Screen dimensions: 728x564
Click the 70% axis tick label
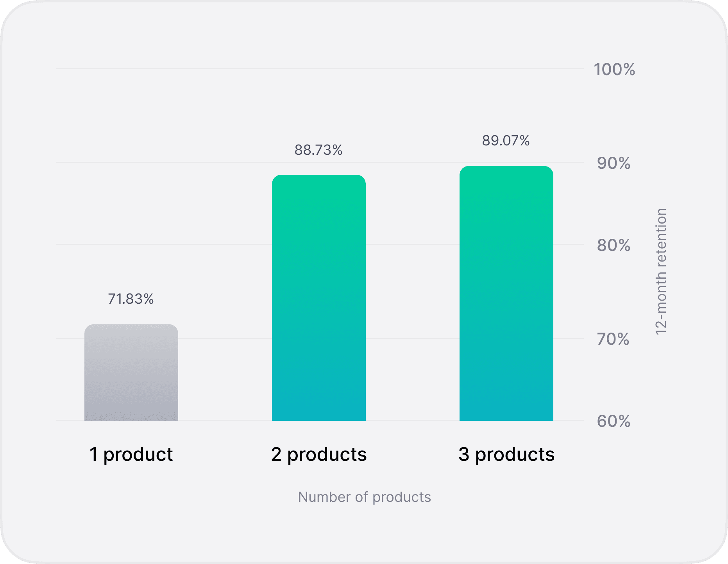point(613,339)
